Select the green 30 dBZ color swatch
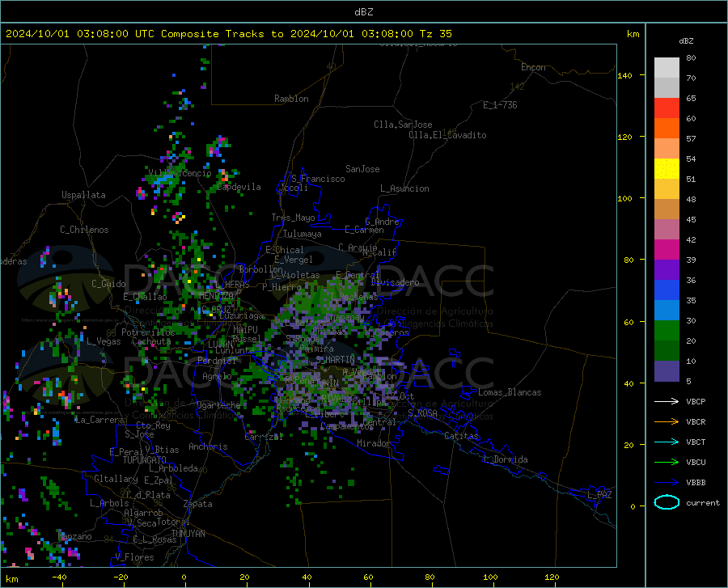The width and height of the screenshot is (728, 588). tap(667, 331)
